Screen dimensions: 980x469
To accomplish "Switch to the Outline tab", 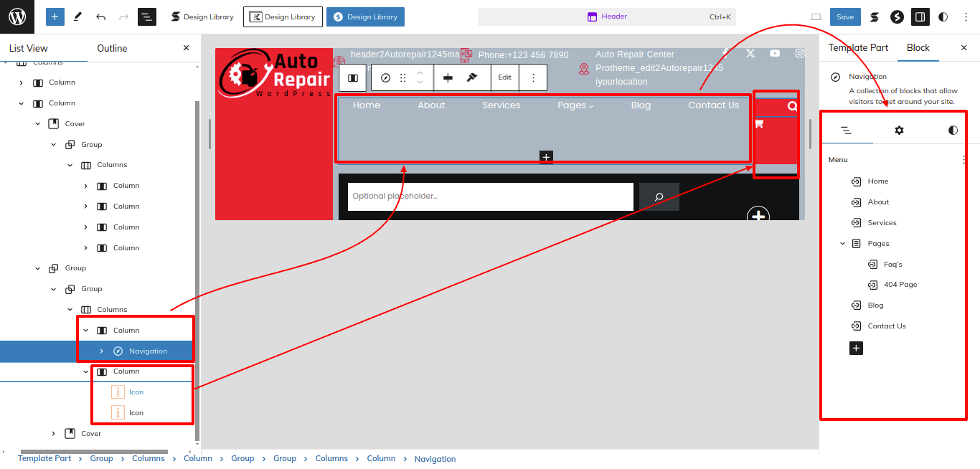I will coord(112,48).
